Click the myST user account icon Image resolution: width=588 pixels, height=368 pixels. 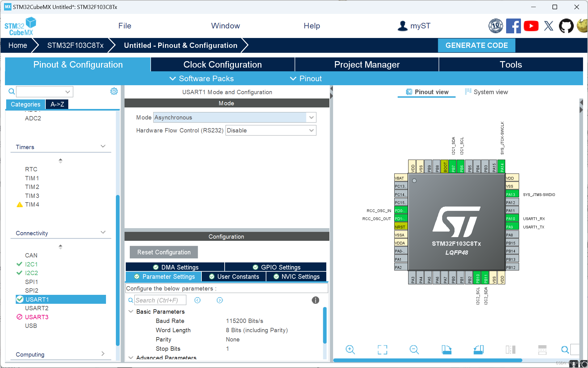pos(403,26)
